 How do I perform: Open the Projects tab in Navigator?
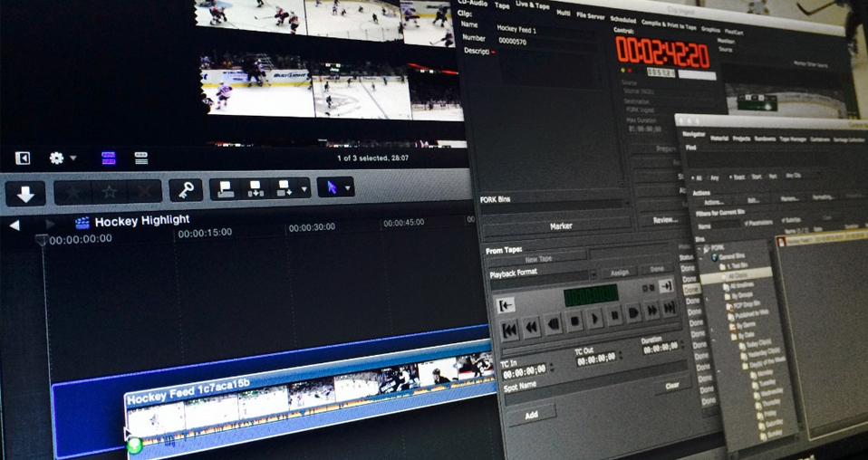[x=743, y=139]
